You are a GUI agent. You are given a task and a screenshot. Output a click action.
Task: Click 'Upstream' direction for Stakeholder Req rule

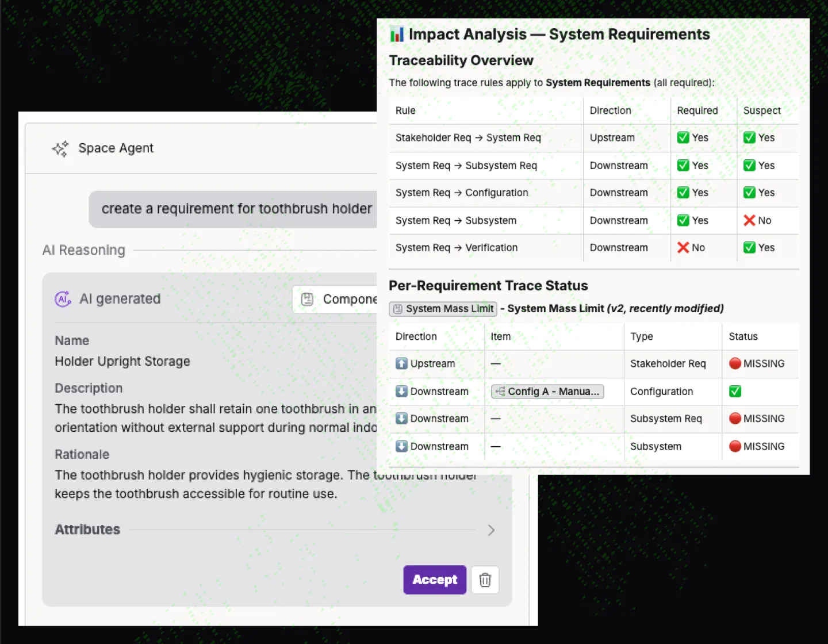612,137
